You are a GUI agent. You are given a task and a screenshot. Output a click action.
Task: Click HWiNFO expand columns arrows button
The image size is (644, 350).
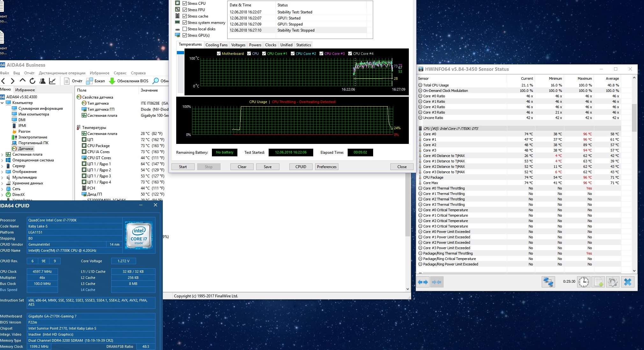(423, 282)
